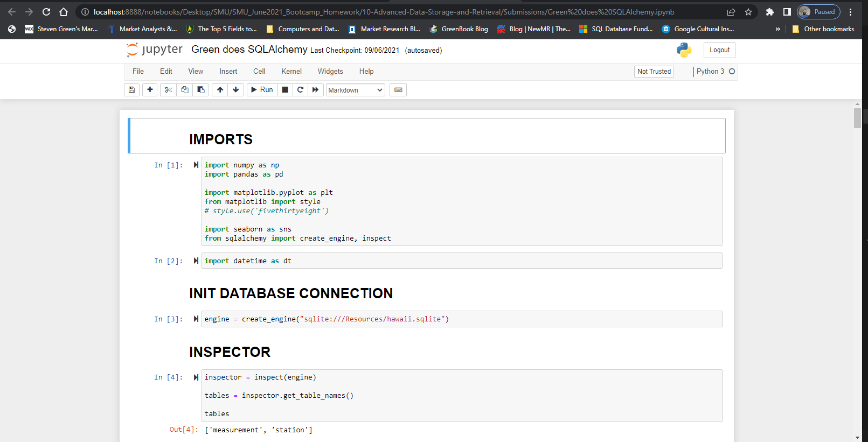The height and width of the screenshot is (442, 868).
Task: Click the Paused profile button
Action: pyautogui.click(x=818, y=12)
